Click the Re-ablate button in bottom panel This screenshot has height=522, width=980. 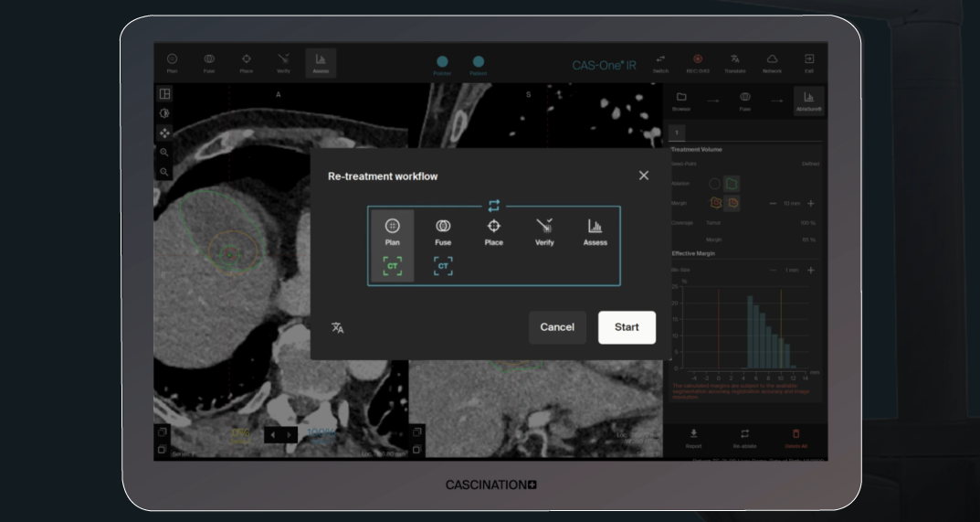point(744,438)
